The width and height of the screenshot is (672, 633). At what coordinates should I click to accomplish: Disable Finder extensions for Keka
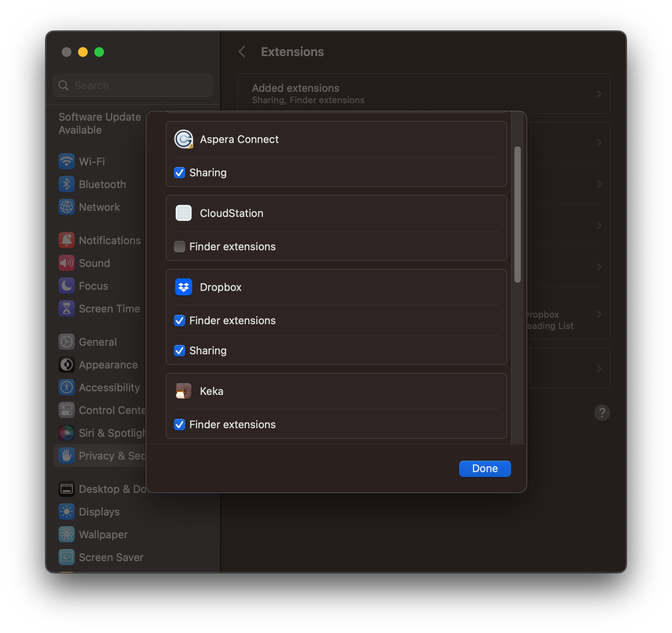[x=180, y=425]
